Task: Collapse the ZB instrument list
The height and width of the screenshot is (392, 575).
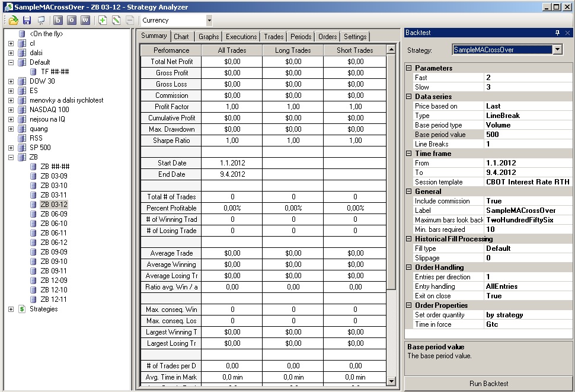Action: 11,157
